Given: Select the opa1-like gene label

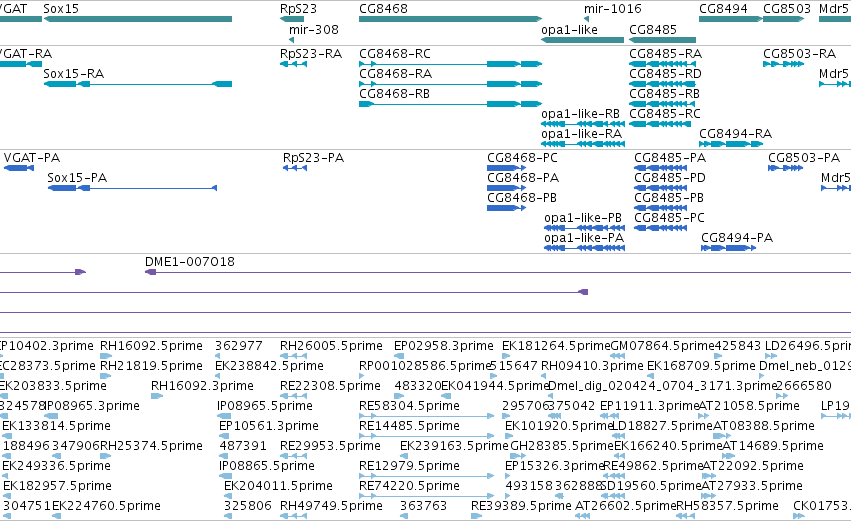Looking at the screenshot, I should point(569,29).
